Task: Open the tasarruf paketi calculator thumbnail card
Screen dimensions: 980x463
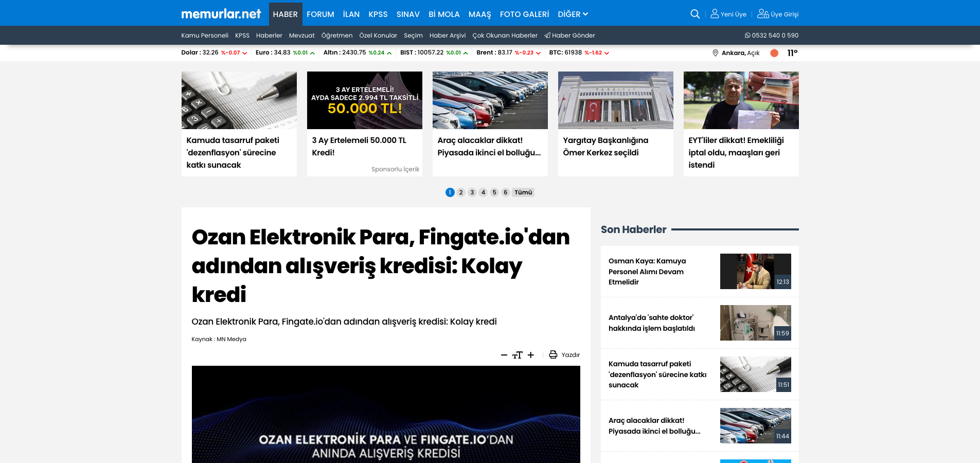Action: point(239,100)
